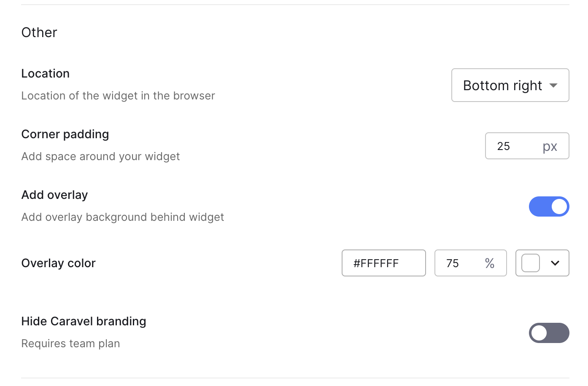Click the px unit in Corner padding
The image size is (588, 386).
click(550, 147)
